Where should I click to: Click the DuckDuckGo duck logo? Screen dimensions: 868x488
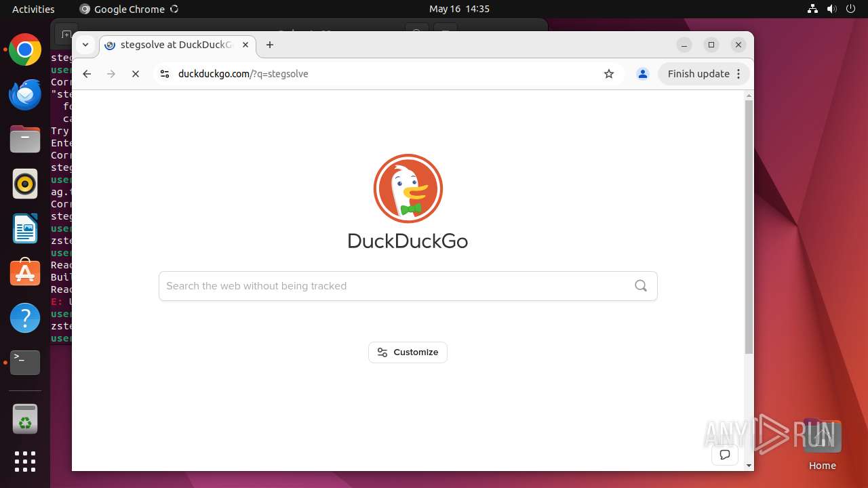coord(408,188)
